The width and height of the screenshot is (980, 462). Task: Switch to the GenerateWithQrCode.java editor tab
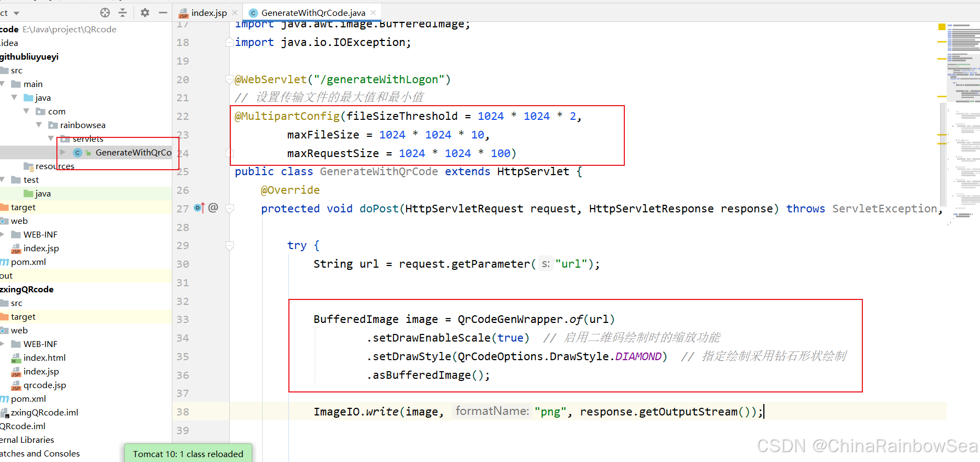click(x=313, y=13)
